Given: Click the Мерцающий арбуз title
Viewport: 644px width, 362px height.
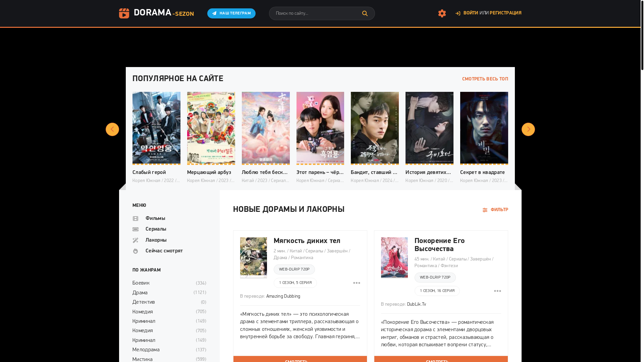Looking at the screenshot, I should 209,172.
